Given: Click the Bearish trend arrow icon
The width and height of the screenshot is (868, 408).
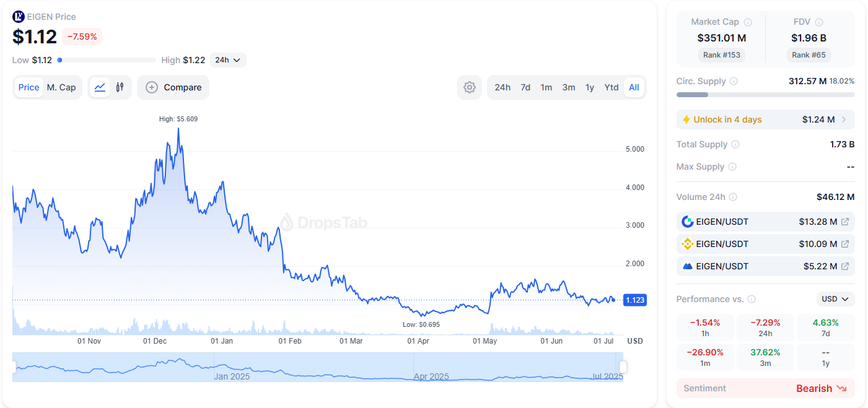Looking at the screenshot, I should click(841, 388).
